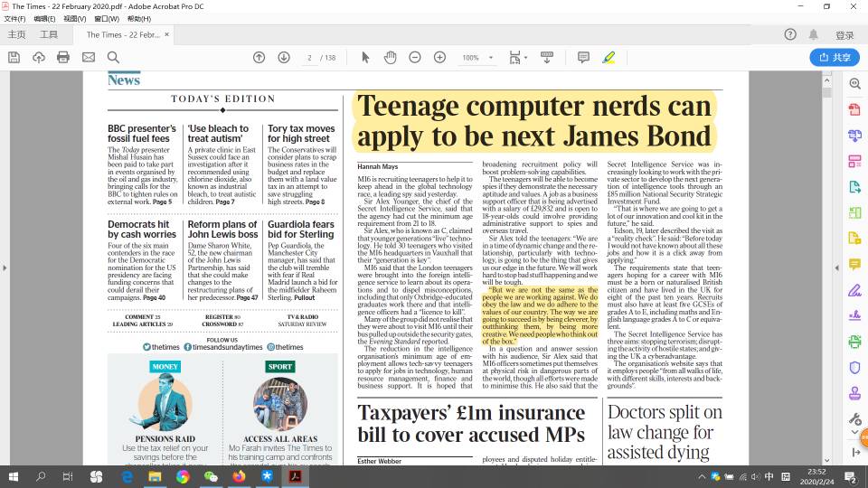Open WeChat from the taskbar
Viewport: 868px width, 488px height.
click(211, 476)
